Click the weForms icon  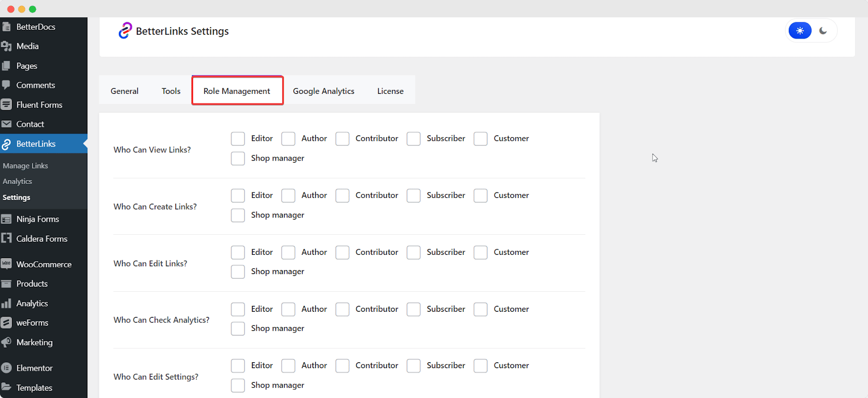(x=7, y=323)
